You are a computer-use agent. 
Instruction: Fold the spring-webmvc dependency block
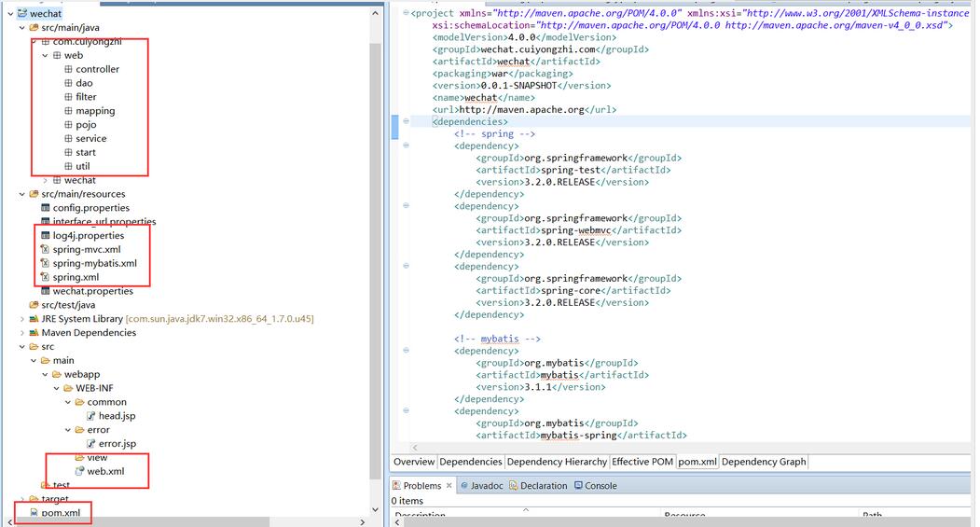click(x=407, y=206)
